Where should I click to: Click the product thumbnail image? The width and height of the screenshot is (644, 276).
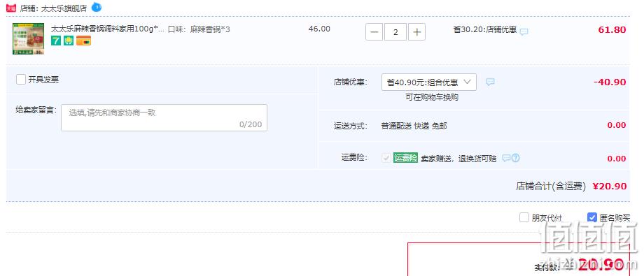pos(28,38)
